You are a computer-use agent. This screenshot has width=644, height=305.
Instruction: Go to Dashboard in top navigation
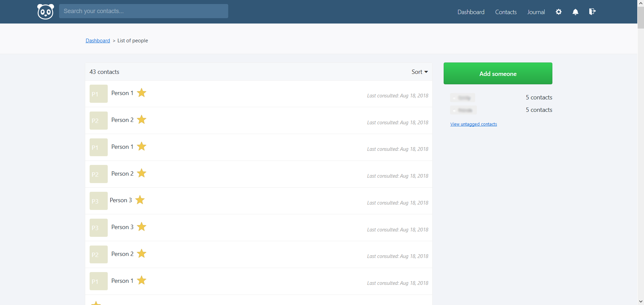471,12
